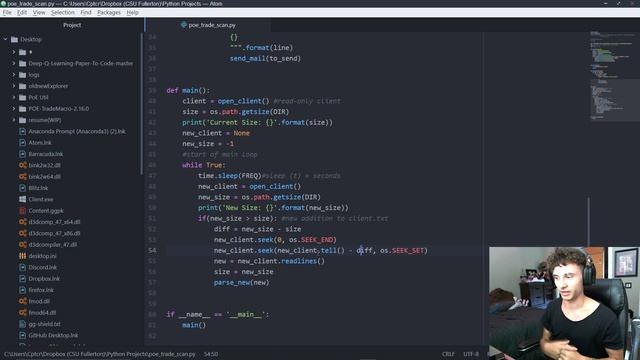This screenshot has width=640, height=360.
Task: Click the fmod.dll gears icon
Action: point(22,301)
